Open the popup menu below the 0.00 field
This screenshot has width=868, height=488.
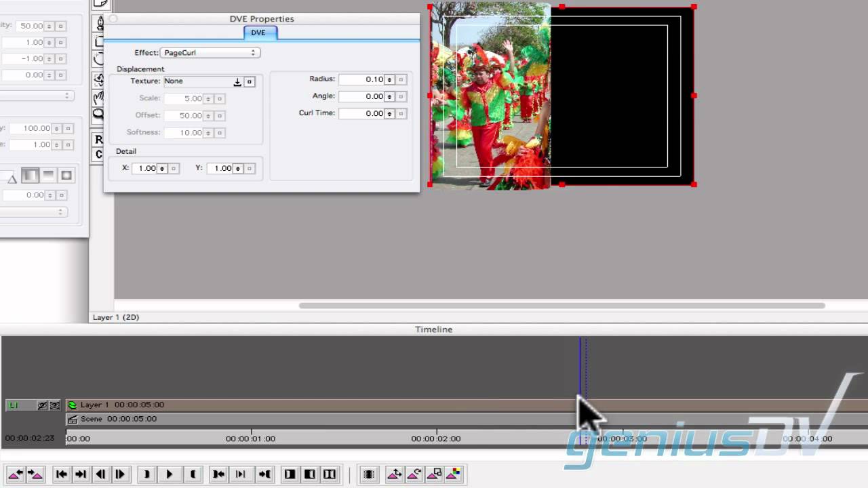click(34, 212)
